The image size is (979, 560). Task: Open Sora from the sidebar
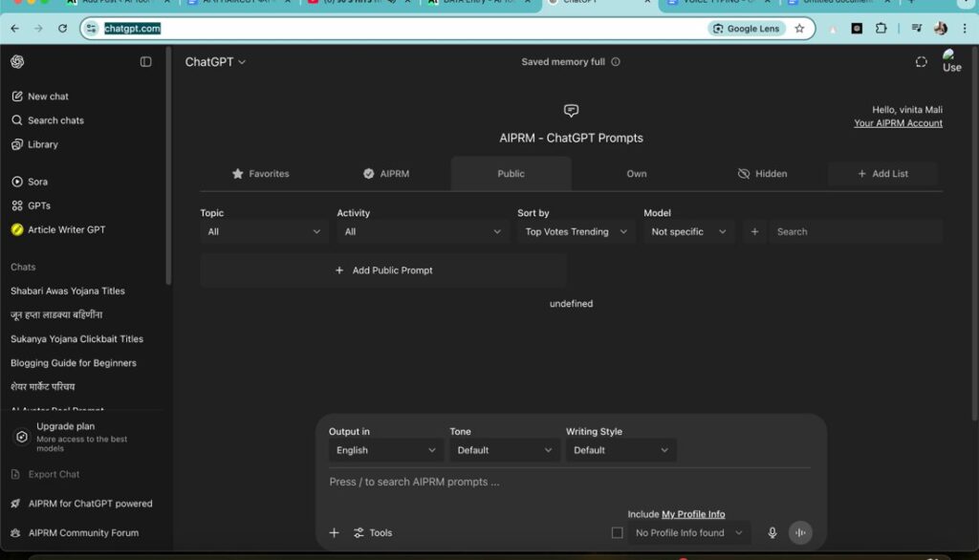30,182
